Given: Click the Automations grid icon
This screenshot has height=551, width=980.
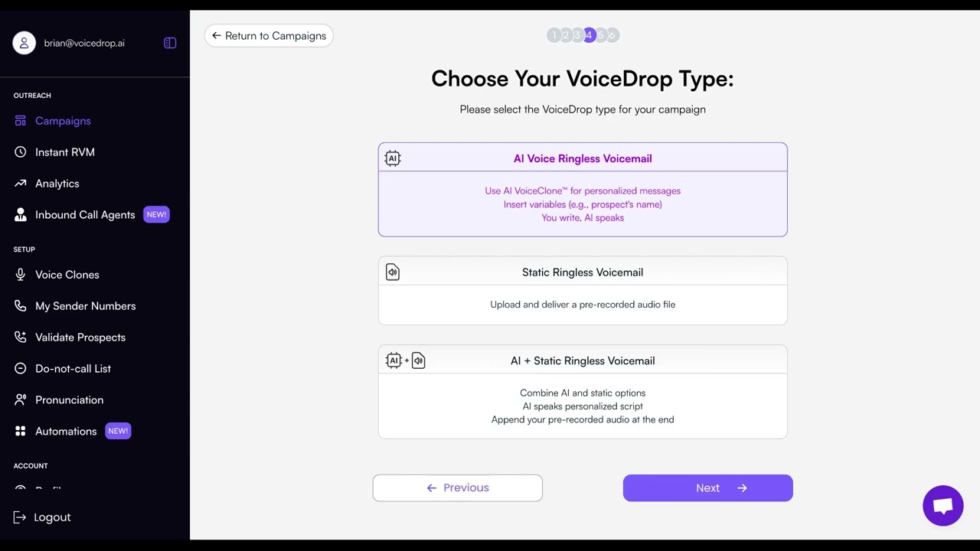Looking at the screenshot, I should click(x=21, y=432).
